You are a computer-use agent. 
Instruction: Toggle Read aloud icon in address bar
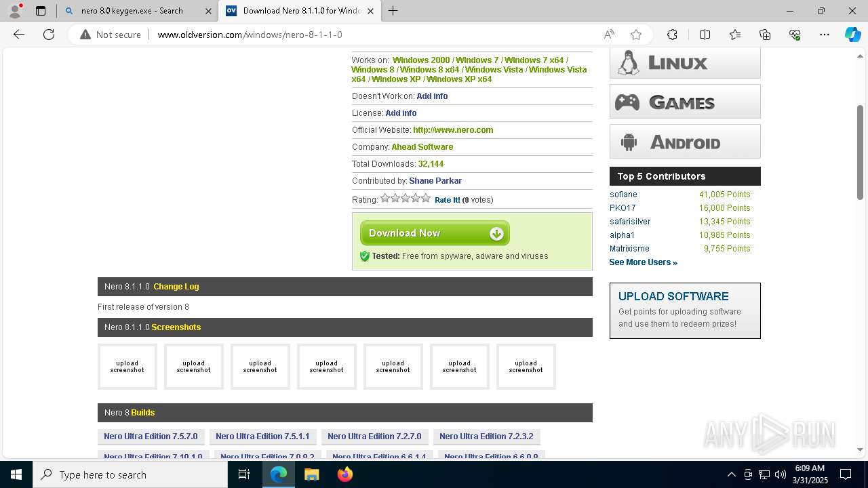click(x=609, y=35)
